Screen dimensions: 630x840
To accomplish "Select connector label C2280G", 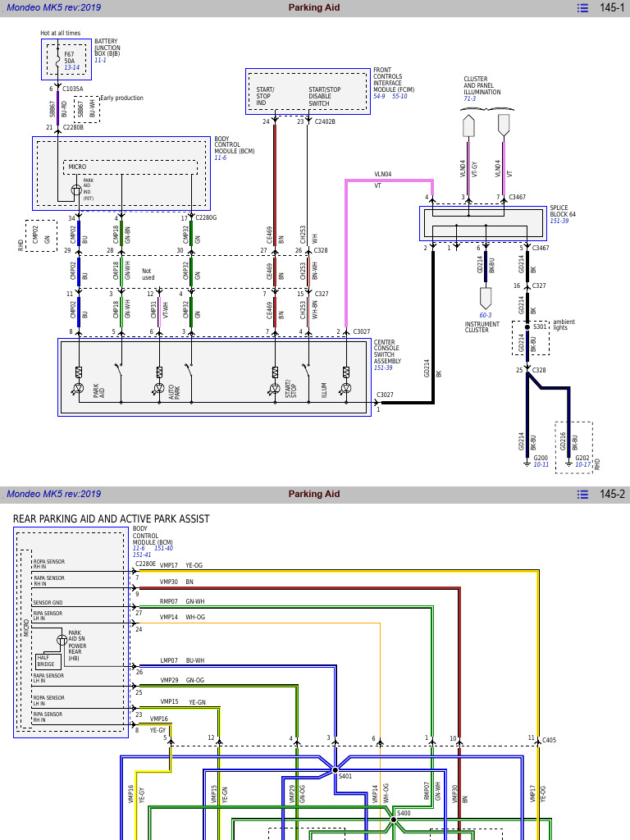I will coord(206,217).
